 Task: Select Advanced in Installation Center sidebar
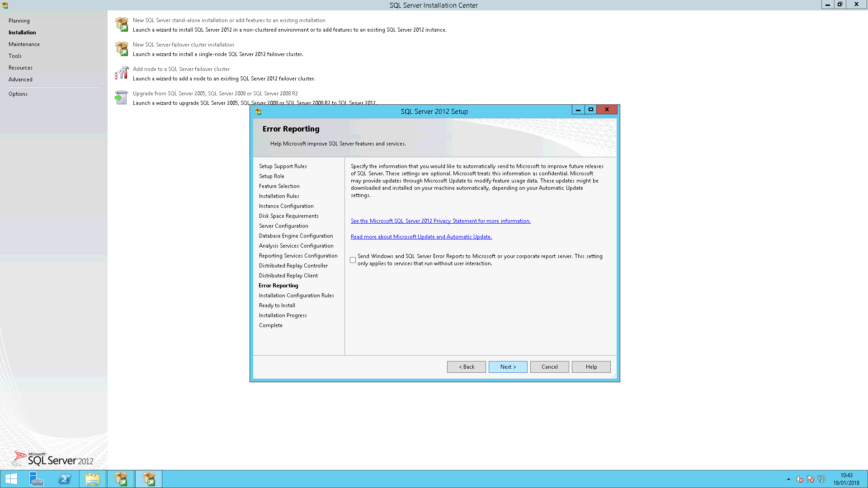[x=20, y=80]
